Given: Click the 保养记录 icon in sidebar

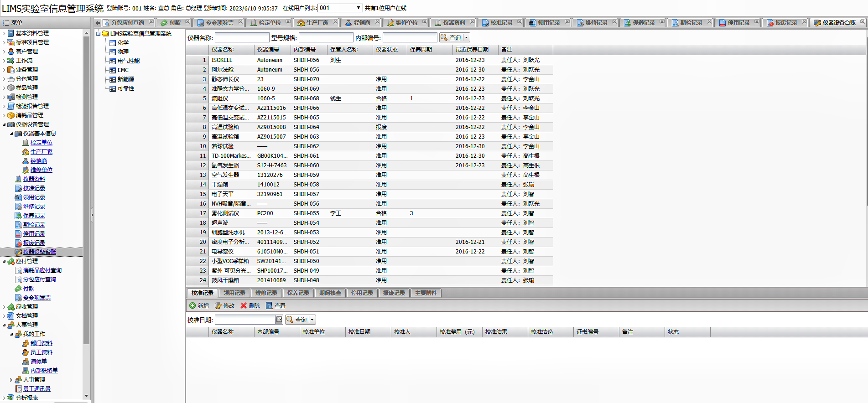Looking at the screenshot, I should click(x=19, y=216).
